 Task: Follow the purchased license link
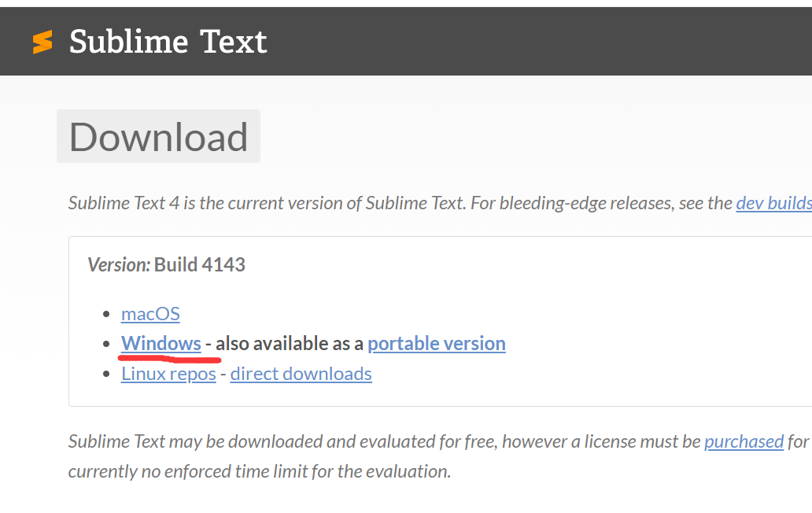[744, 441]
